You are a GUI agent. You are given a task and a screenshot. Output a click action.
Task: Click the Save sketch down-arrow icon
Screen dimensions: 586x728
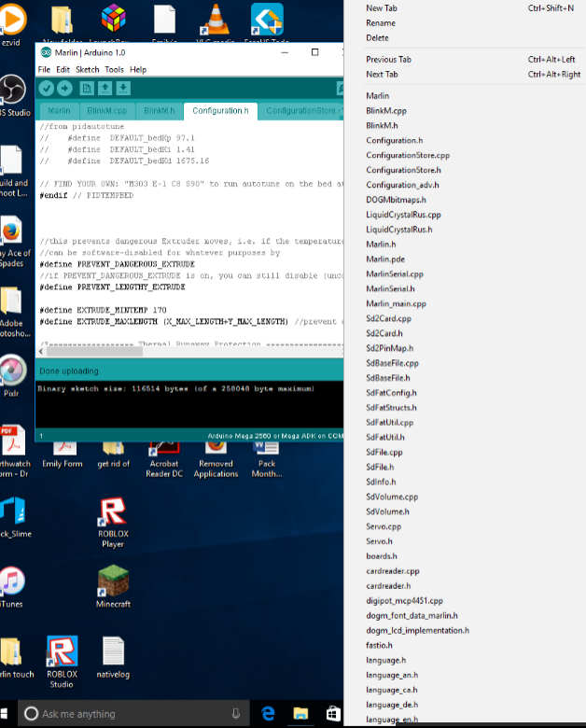click(123, 88)
